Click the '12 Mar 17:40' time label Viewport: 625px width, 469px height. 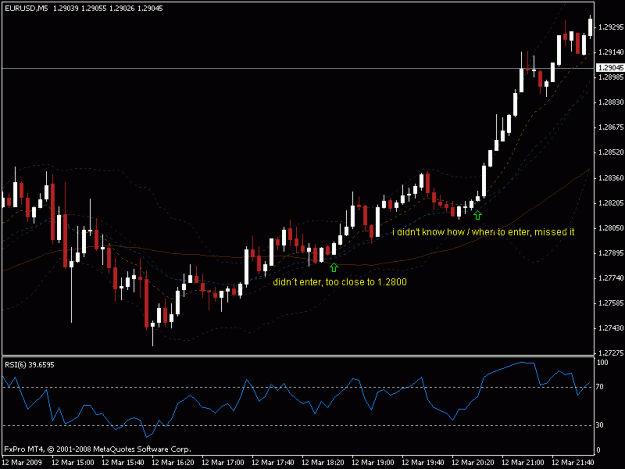click(273, 463)
